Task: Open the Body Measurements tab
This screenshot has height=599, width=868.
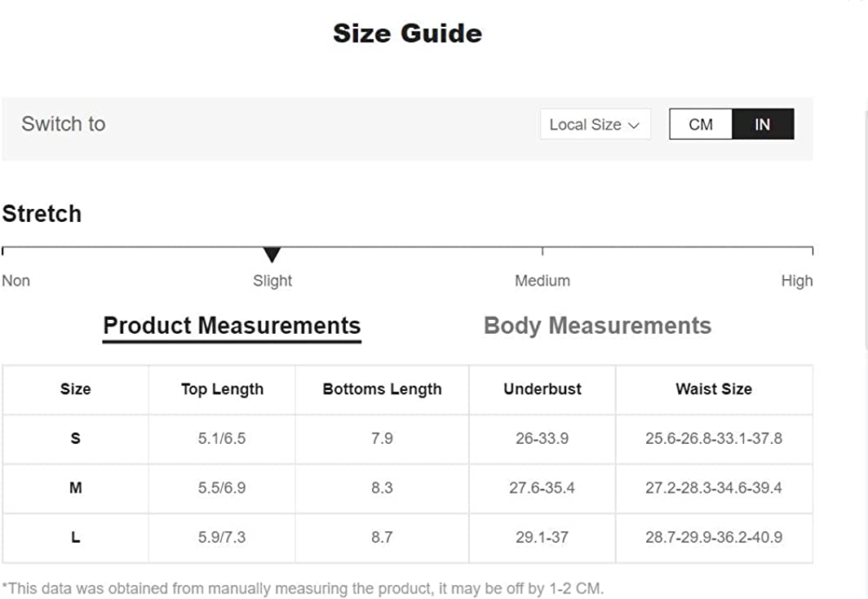Action: click(597, 326)
